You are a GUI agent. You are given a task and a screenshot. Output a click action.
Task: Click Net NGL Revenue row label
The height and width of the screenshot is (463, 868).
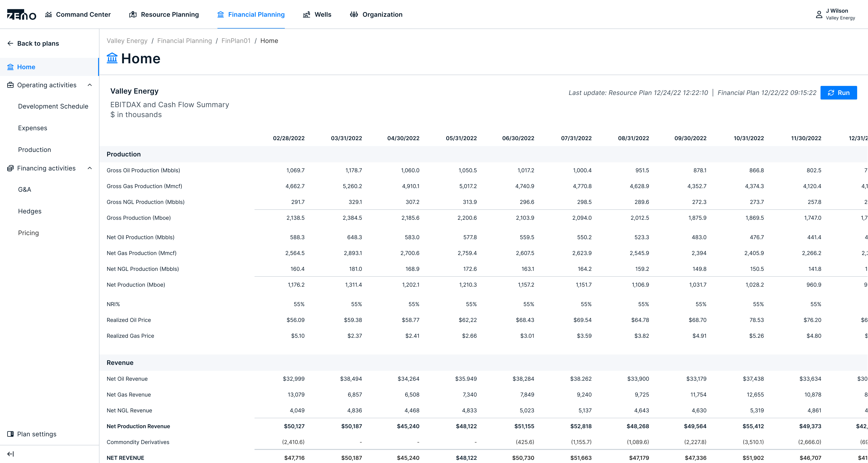pos(129,410)
